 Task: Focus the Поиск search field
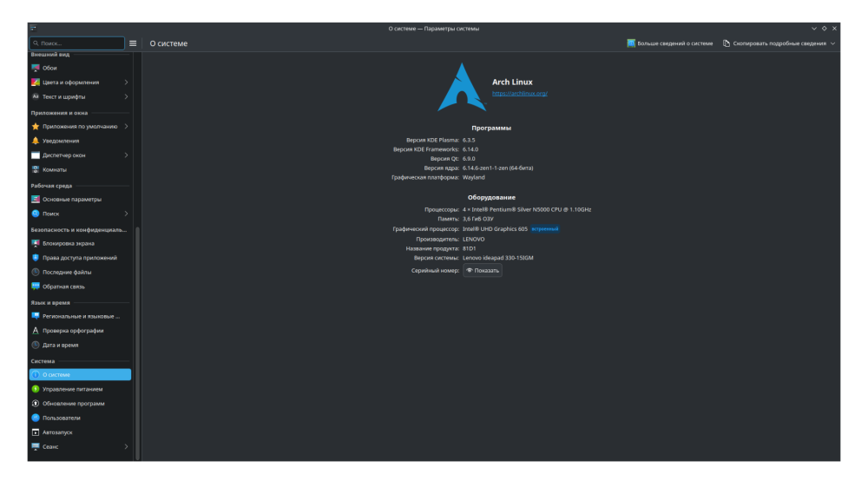[77, 43]
